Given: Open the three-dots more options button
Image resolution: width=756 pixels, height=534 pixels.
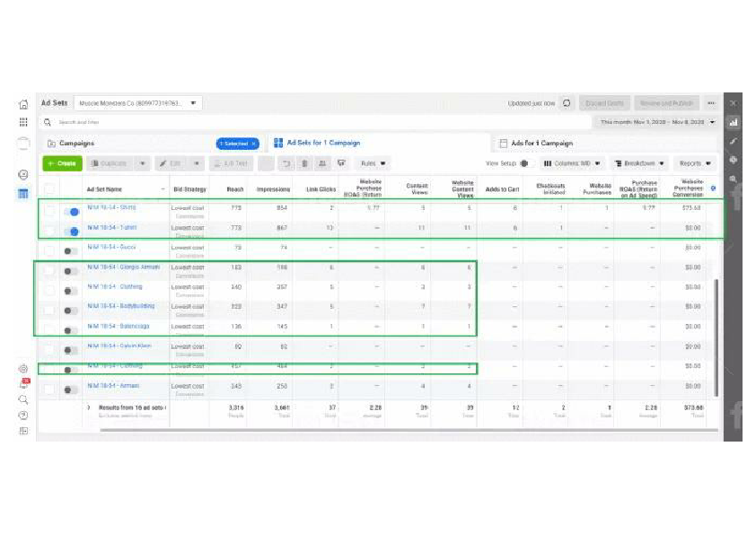Looking at the screenshot, I should pyautogui.click(x=711, y=103).
